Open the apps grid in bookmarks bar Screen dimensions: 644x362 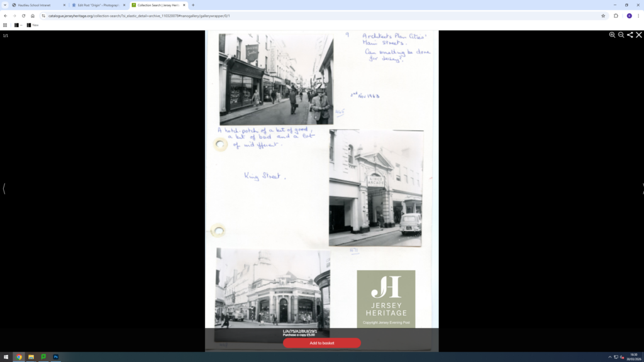tap(5, 25)
